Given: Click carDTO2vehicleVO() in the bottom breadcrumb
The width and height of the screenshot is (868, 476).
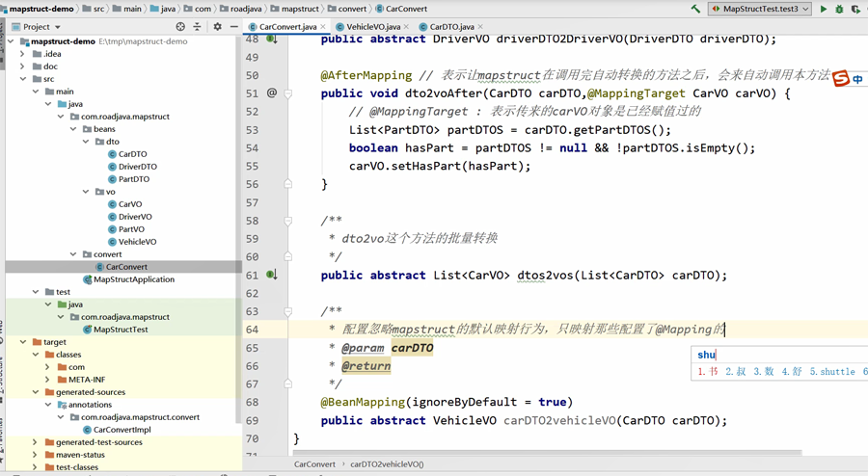Looking at the screenshot, I should click(x=387, y=464).
